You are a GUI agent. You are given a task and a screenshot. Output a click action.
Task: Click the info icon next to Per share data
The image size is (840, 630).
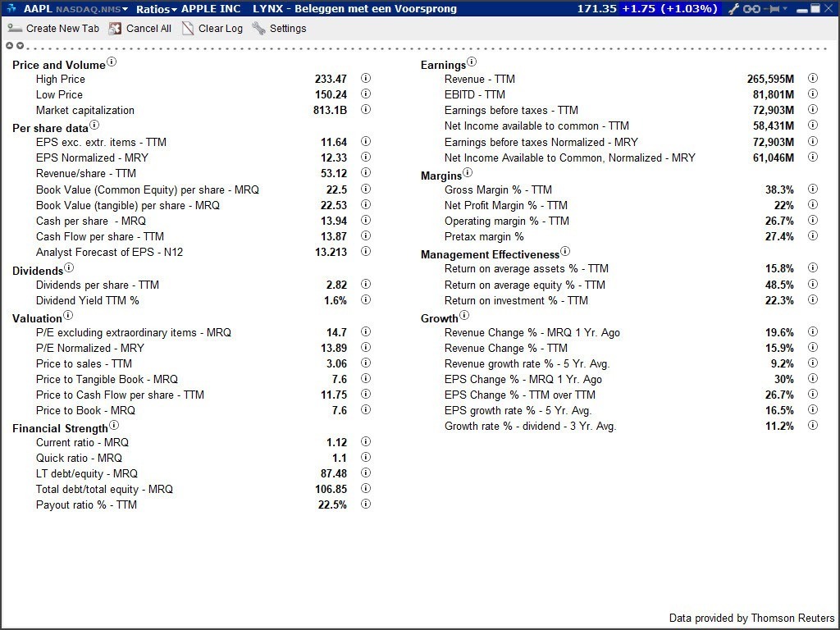tap(94, 125)
